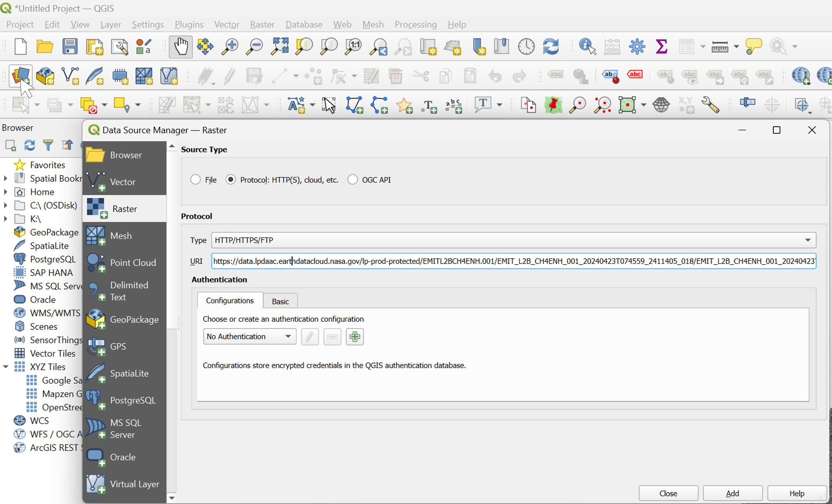Open the measure tool dropdown arrow
This screenshot has width=832, height=504.
pos(736,46)
